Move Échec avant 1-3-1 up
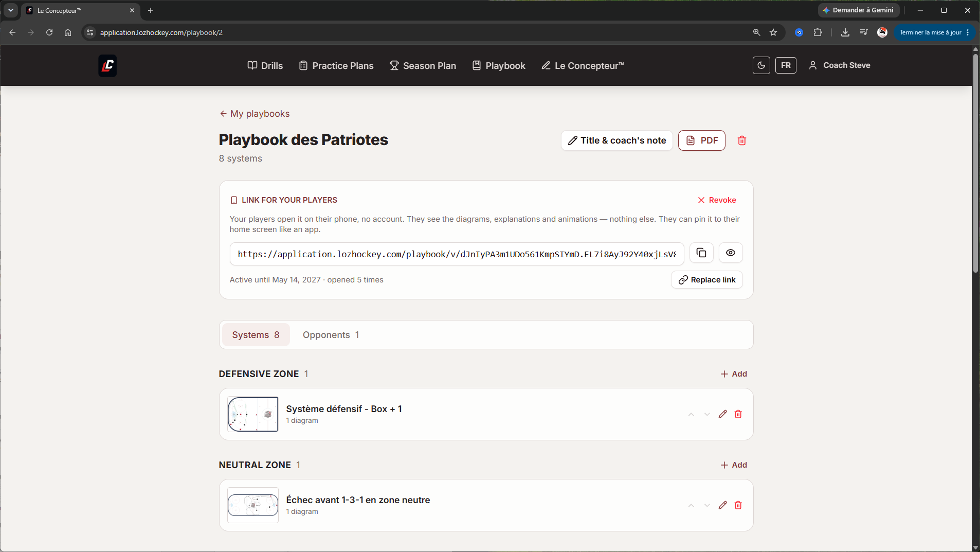 [691, 506]
